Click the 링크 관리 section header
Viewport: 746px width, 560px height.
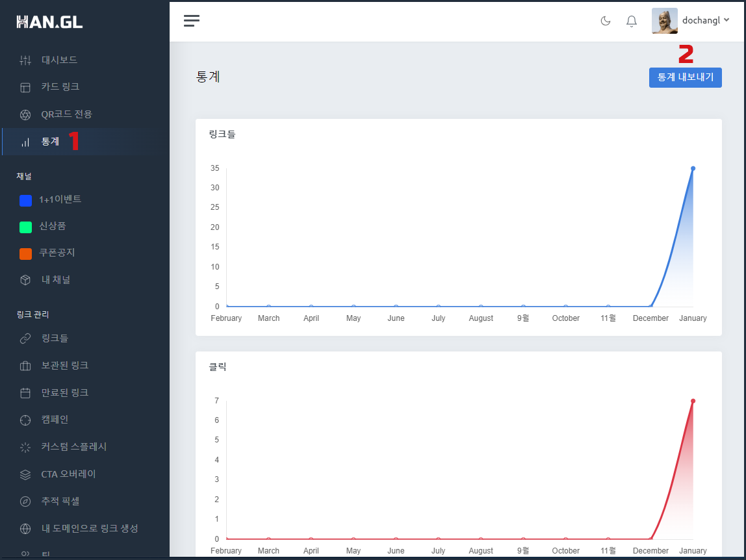point(32,314)
